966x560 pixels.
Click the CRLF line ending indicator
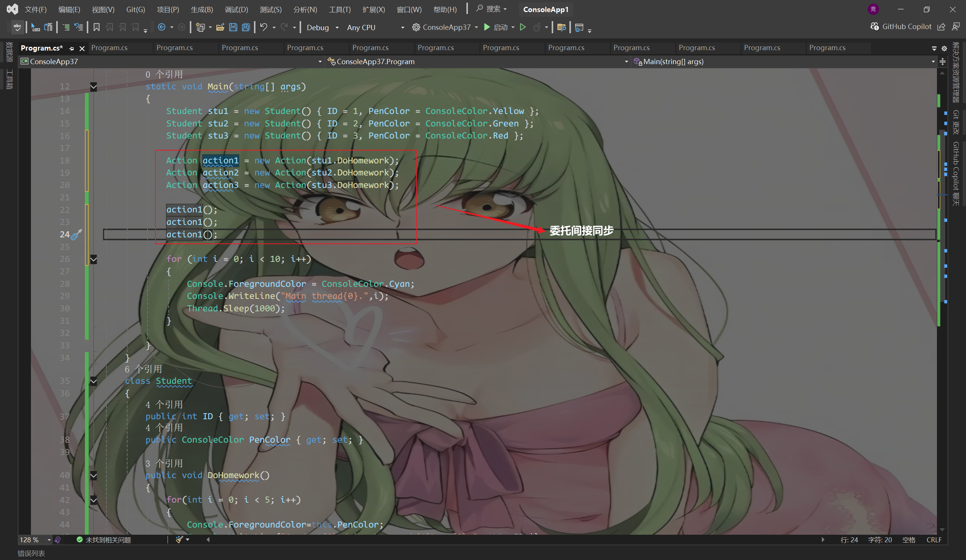(x=934, y=540)
